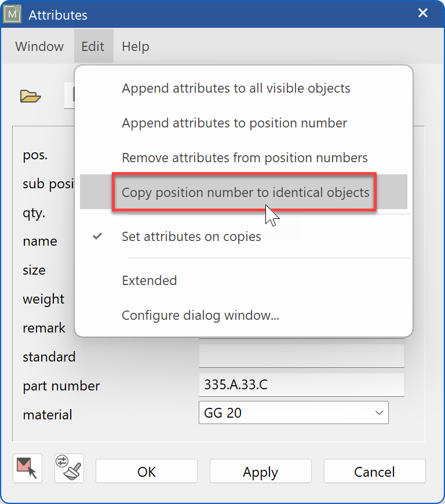Select Copy position number to identical objects

tap(243, 192)
